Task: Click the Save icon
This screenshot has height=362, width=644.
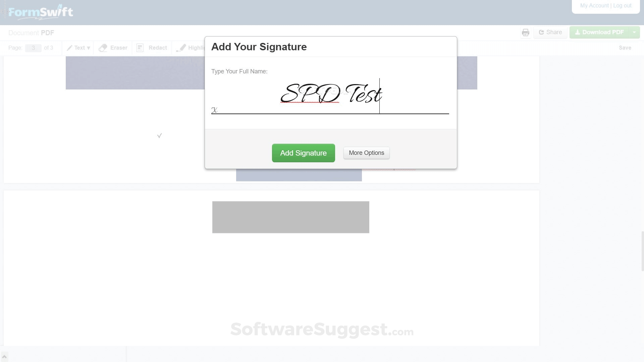Action: [625, 47]
